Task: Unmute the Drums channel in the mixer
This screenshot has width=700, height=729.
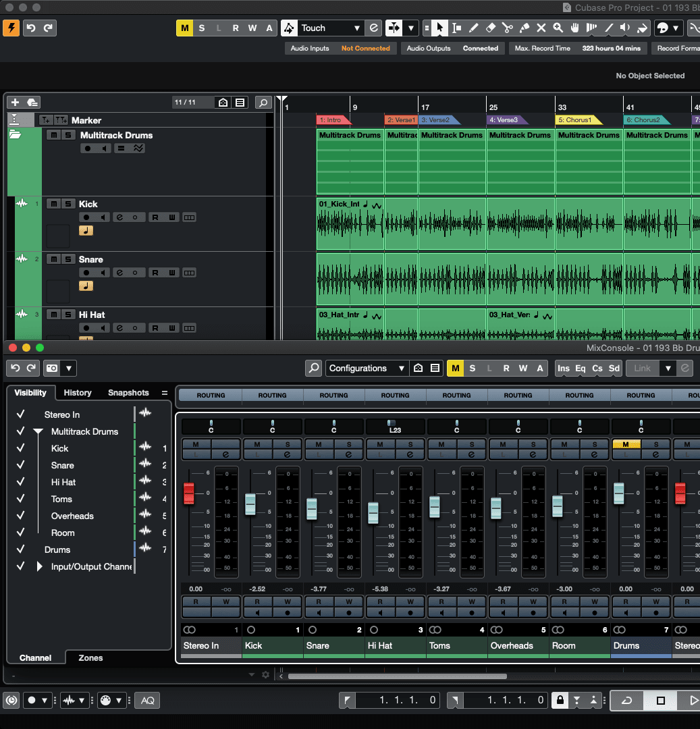Action: coord(626,444)
